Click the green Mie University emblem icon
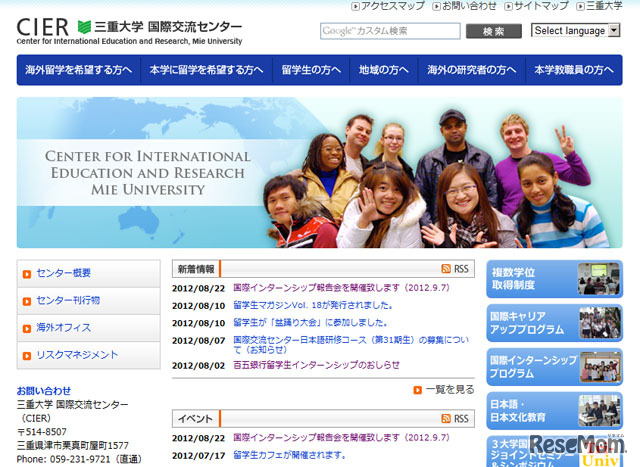The height and width of the screenshot is (467, 640). coord(84,27)
